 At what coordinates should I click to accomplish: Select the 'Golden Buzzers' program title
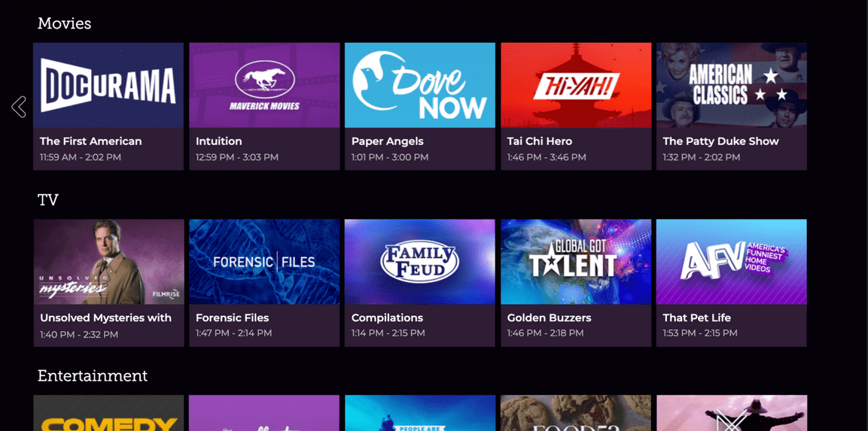click(549, 318)
